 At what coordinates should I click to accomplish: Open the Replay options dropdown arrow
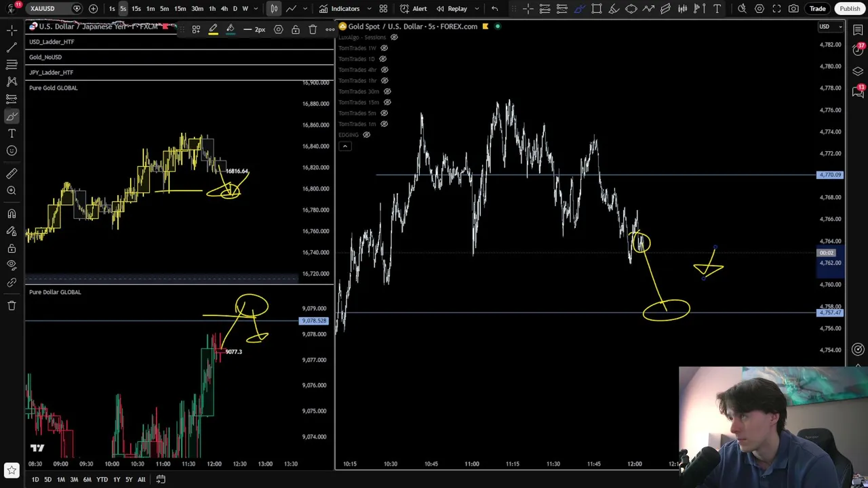coord(476,8)
